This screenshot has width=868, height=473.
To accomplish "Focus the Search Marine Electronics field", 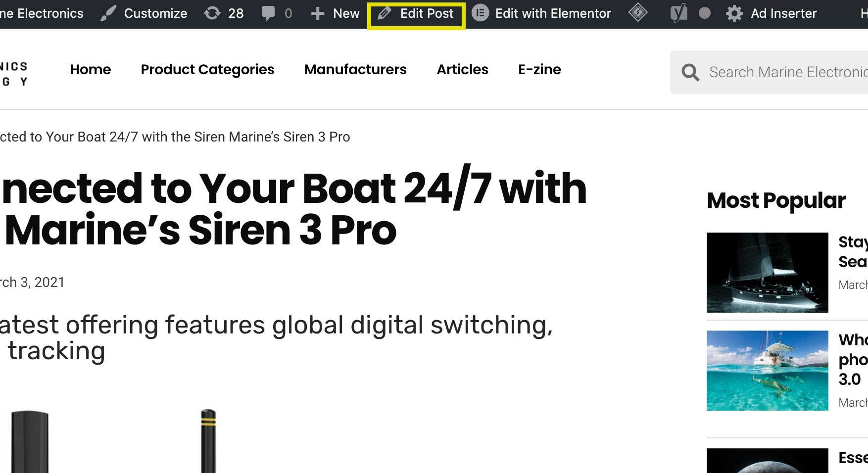I will point(788,72).
